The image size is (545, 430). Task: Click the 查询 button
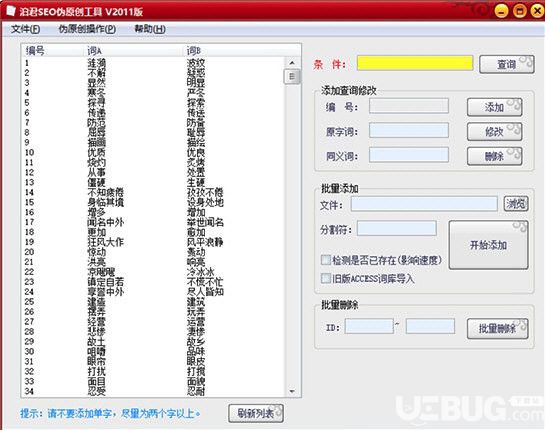[x=507, y=64]
